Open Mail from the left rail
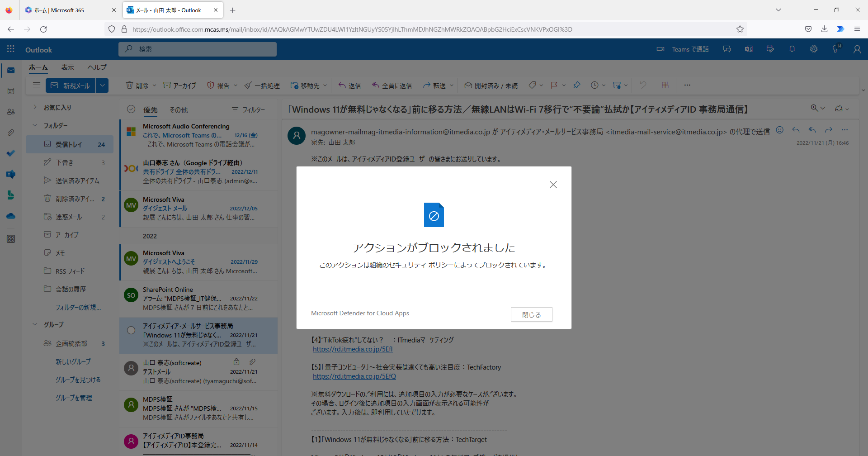868x456 pixels. 11,71
